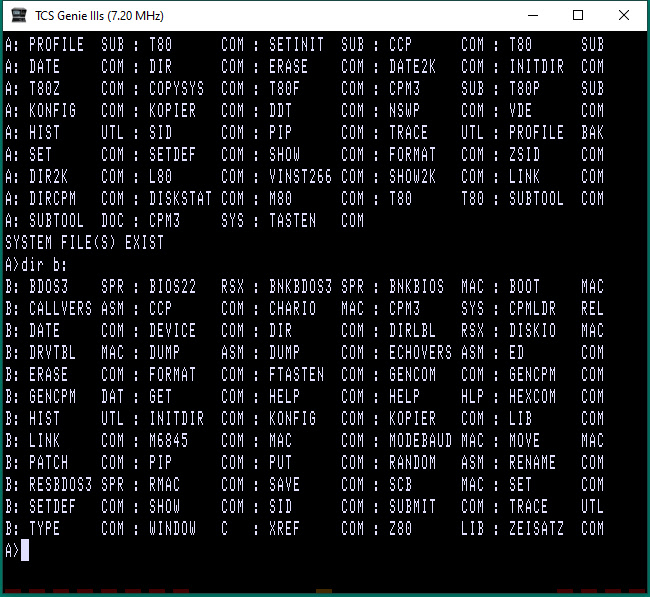Click the 'dir b:' command line
Image resolution: width=650 pixels, height=597 pixels.
pyautogui.click(x=45, y=264)
